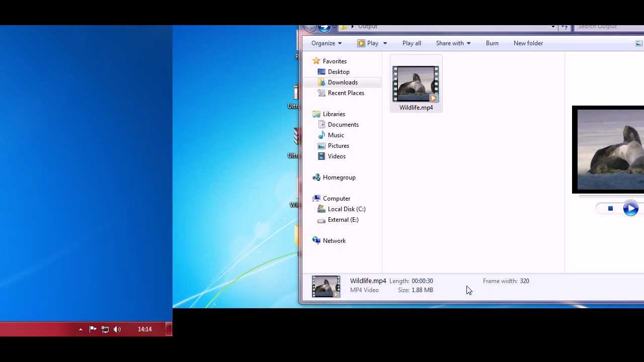Click the Network icon
Screen dimensions: 644x362
pos(316,241)
